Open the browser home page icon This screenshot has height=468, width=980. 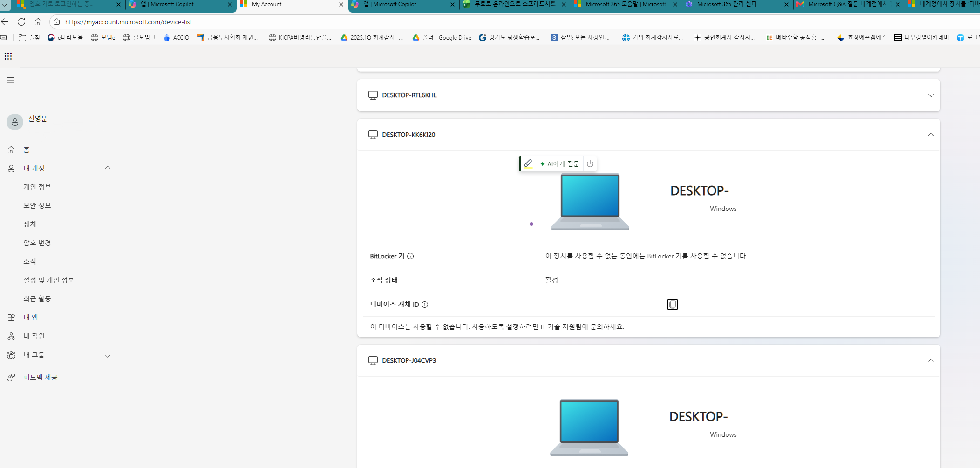tap(38, 22)
